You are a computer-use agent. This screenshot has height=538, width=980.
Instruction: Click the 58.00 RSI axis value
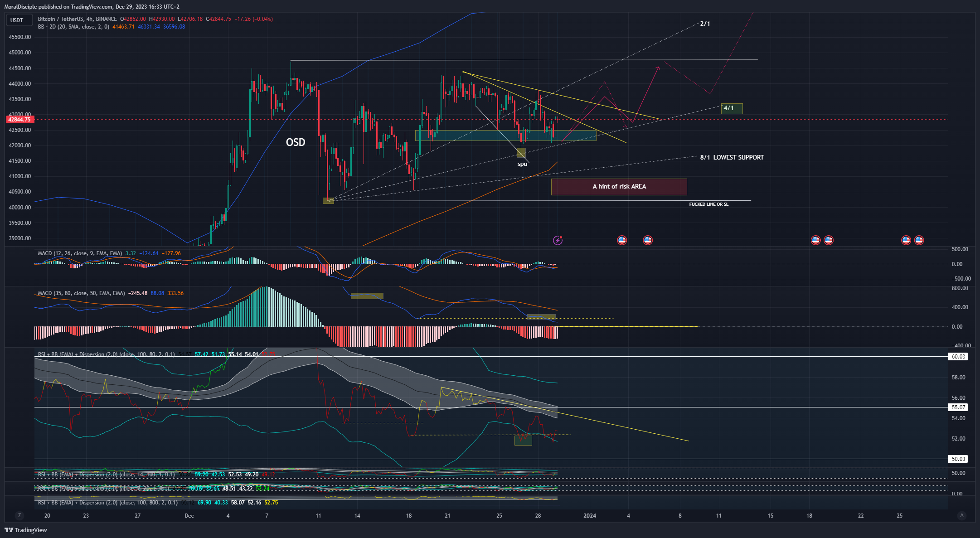click(x=958, y=378)
